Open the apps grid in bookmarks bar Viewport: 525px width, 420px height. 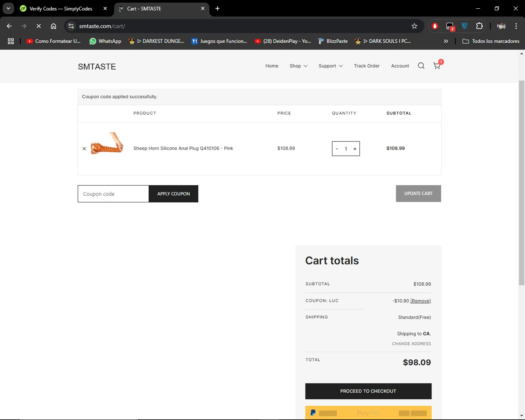click(11, 41)
